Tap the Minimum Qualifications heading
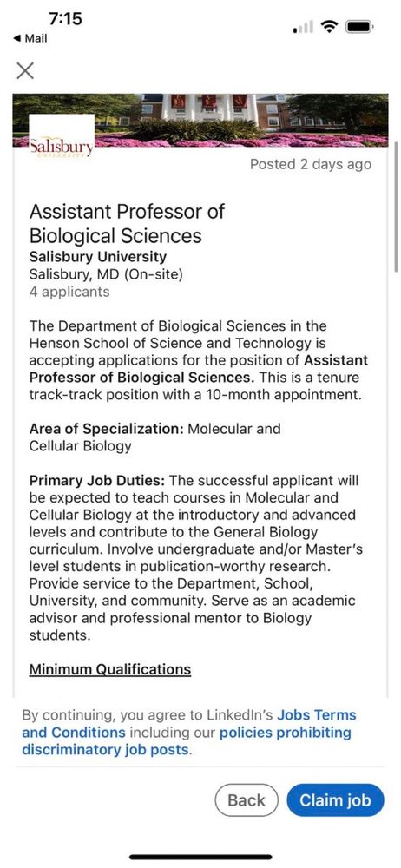This screenshot has height=868, width=401. point(109,669)
